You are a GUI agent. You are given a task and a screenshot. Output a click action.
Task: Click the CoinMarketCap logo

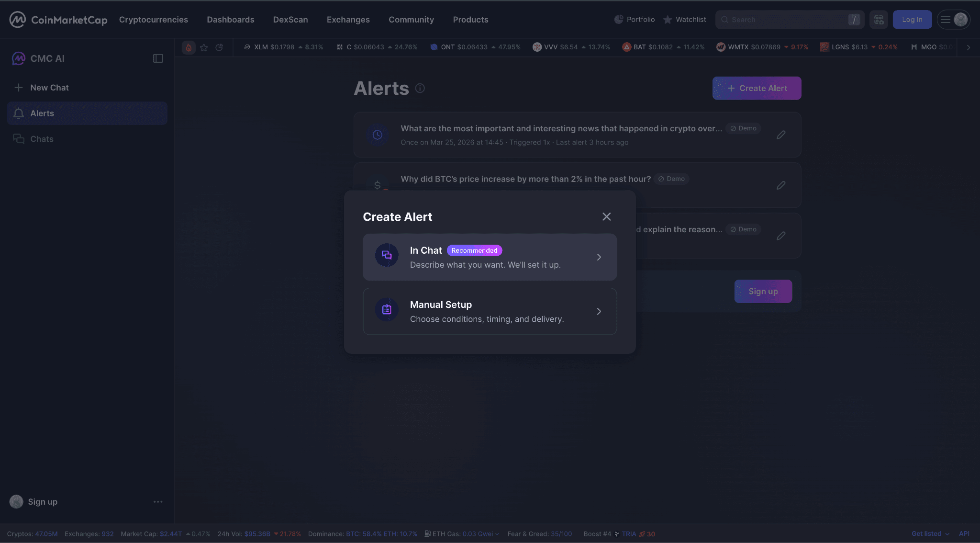(58, 20)
